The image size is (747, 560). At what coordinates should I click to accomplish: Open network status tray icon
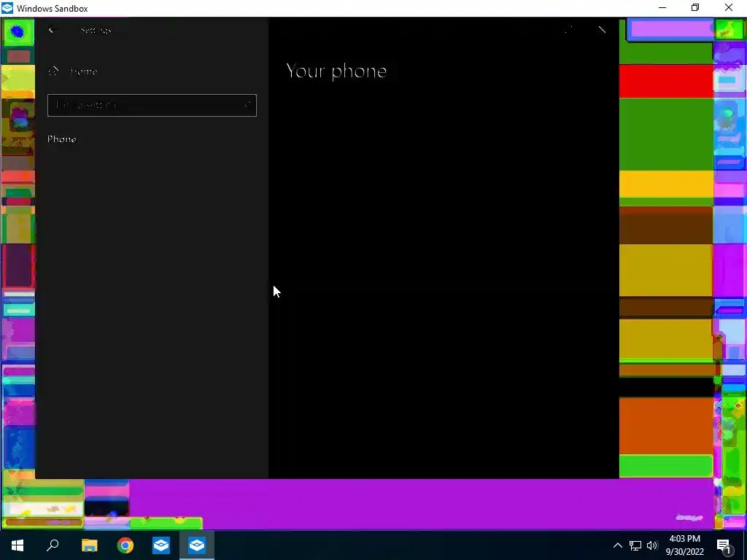click(x=635, y=545)
